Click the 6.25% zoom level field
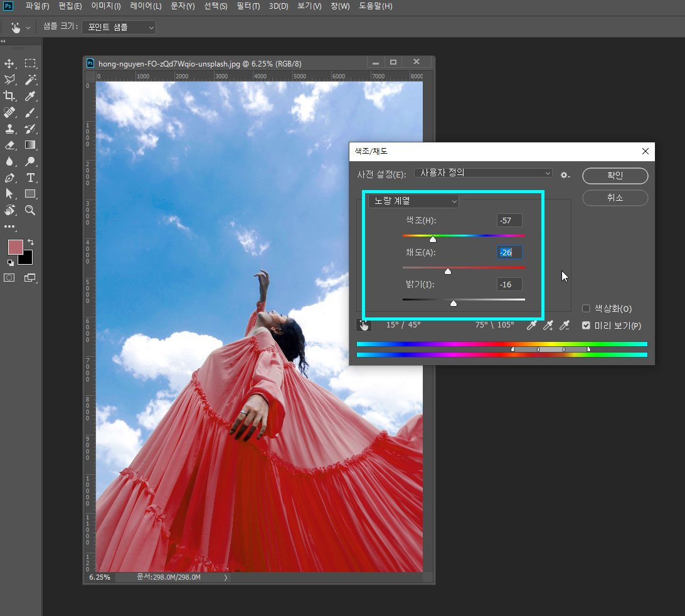685x616 pixels. click(x=100, y=578)
